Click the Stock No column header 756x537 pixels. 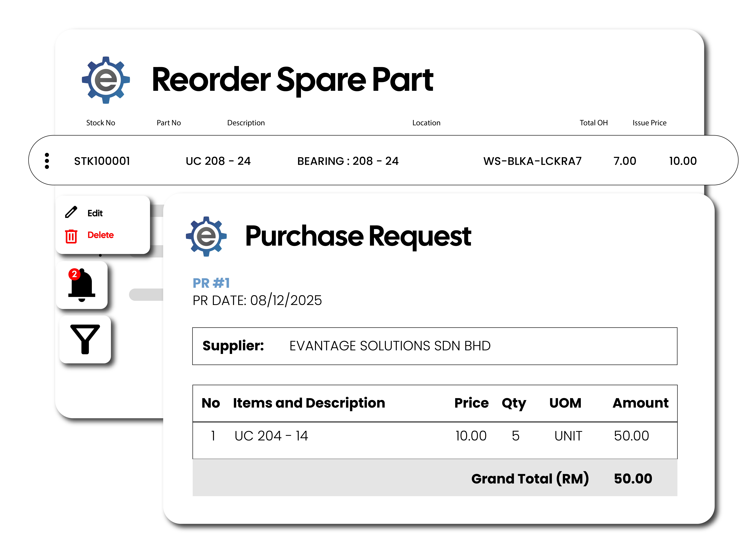coord(100,123)
